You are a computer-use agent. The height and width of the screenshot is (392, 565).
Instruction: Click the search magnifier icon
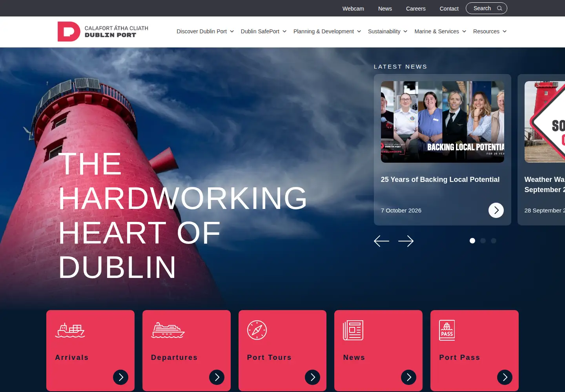[x=499, y=8]
